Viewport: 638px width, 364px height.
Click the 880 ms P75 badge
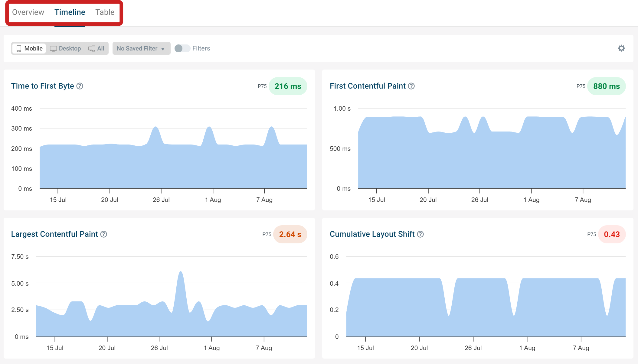(606, 86)
